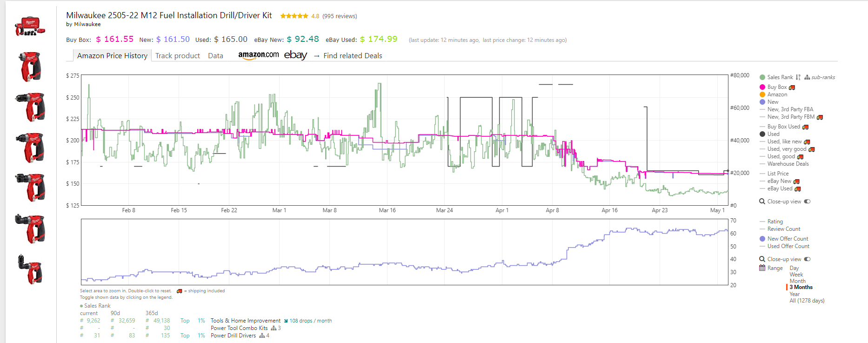The height and width of the screenshot is (343, 868).
Task: Toggle Close-up view switch for the price chart
Action: [x=807, y=202]
